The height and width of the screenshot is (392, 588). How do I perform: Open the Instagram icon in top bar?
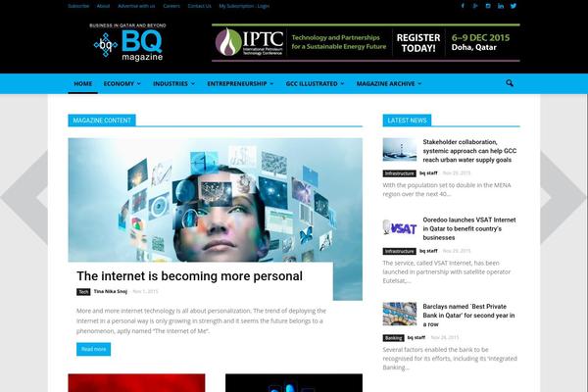(488, 6)
